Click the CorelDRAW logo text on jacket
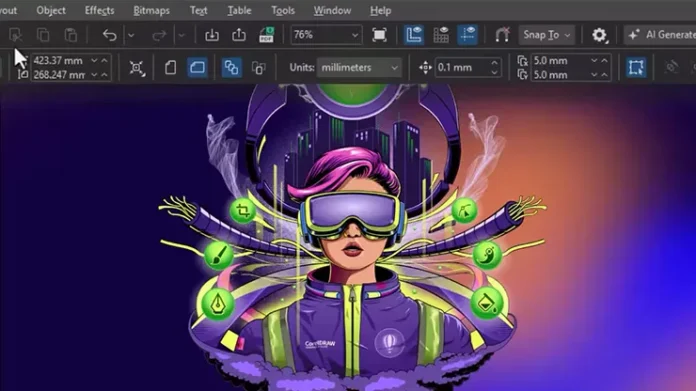Screen dimensions: 696x391 pyautogui.click(x=320, y=344)
